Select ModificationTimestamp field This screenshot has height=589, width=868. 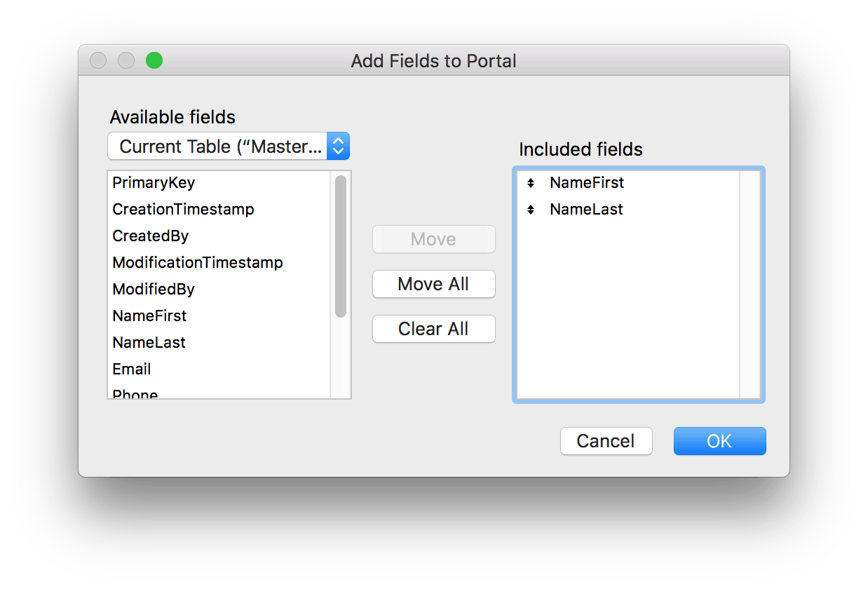(x=198, y=263)
